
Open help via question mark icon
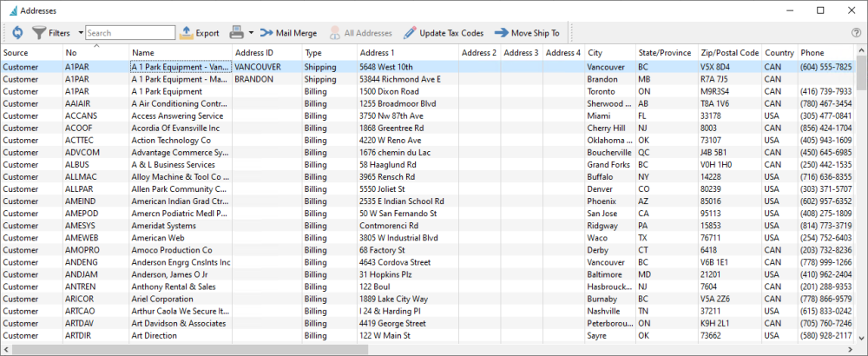coord(856,33)
